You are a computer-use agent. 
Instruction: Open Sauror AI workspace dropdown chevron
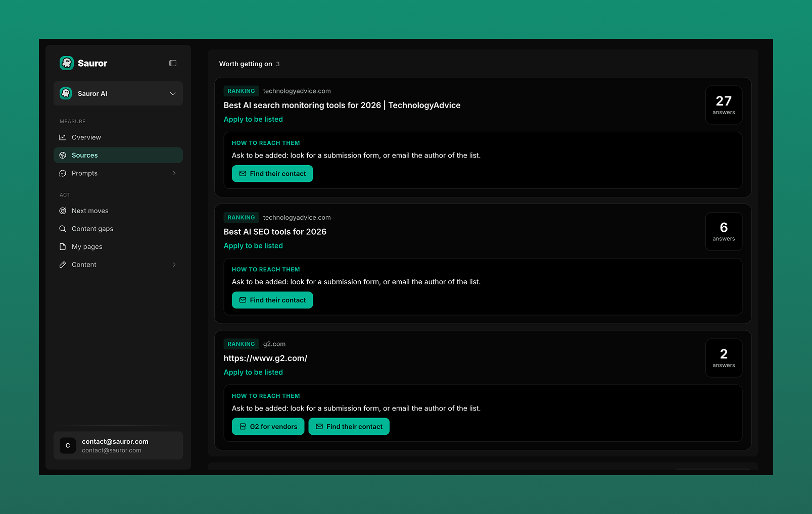pyautogui.click(x=173, y=93)
